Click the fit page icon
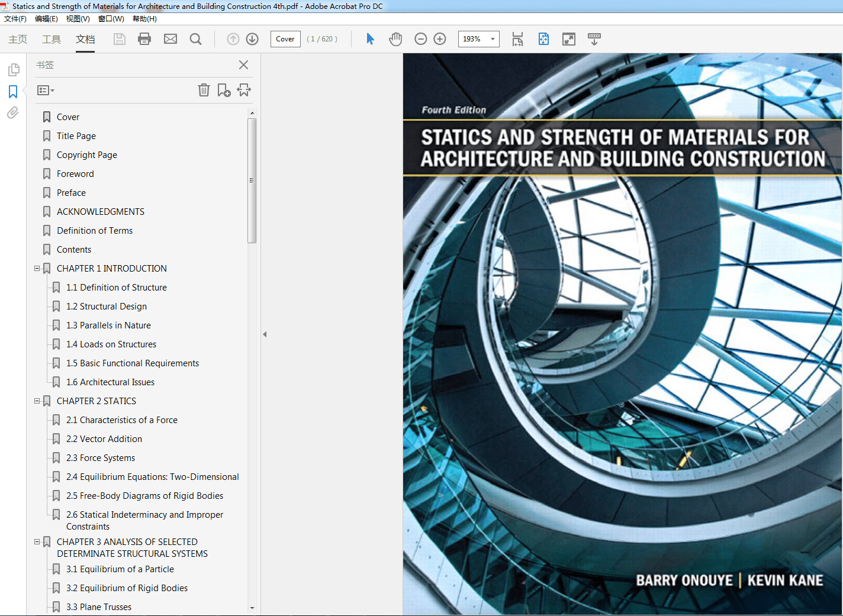Image resolution: width=843 pixels, height=616 pixels. click(x=543, y=39)
